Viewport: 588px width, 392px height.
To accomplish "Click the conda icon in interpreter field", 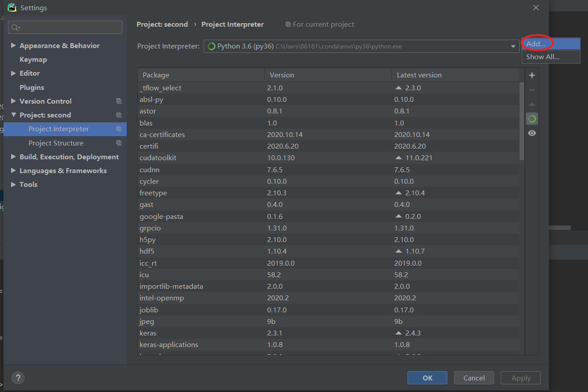I will pos(212,46).
